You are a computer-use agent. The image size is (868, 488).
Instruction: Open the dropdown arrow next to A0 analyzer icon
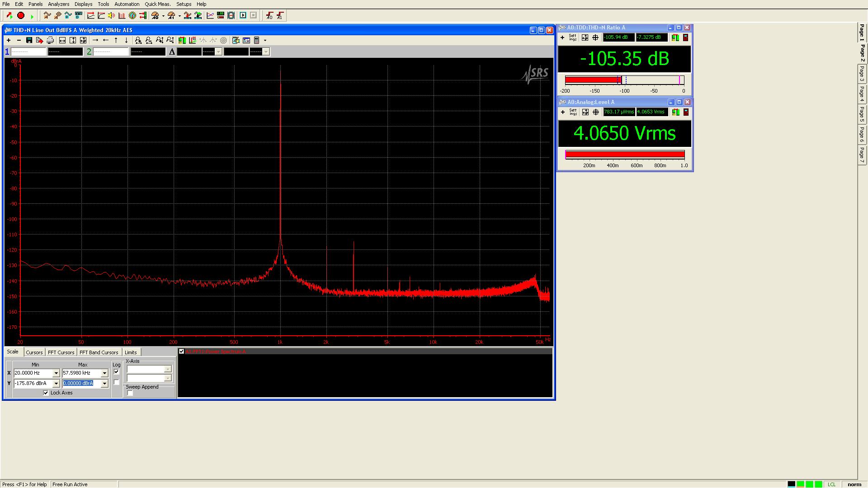point(163,16)
